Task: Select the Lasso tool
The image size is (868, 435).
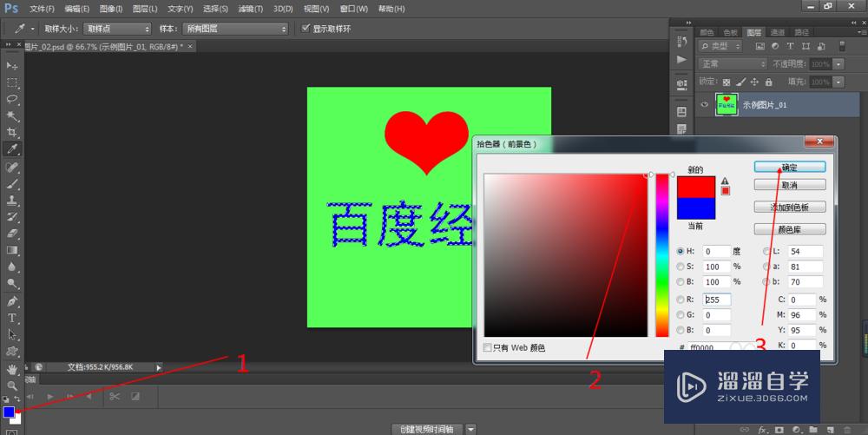Action: pyautogui.click(x=11, y=99)
